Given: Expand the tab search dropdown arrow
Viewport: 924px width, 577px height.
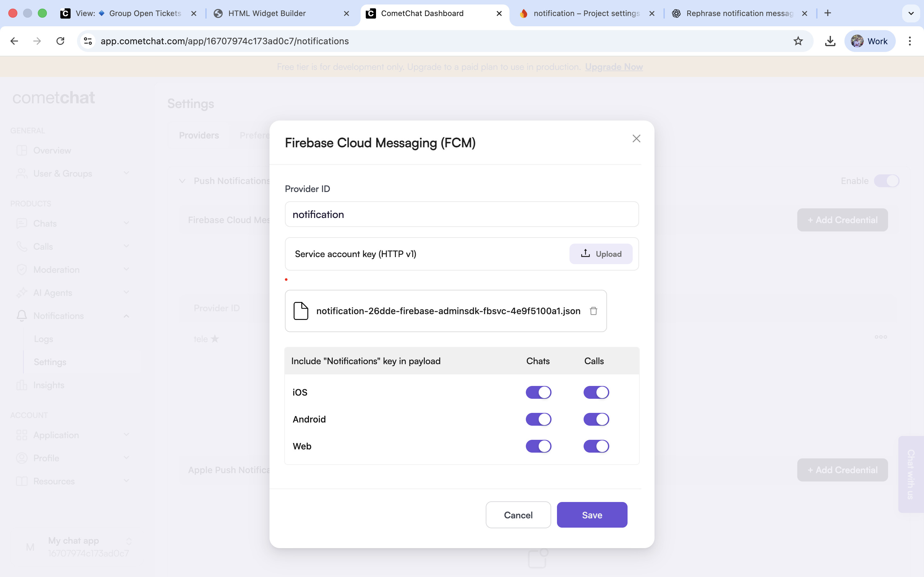Looking at the screenshot, I should click(911, 13).
